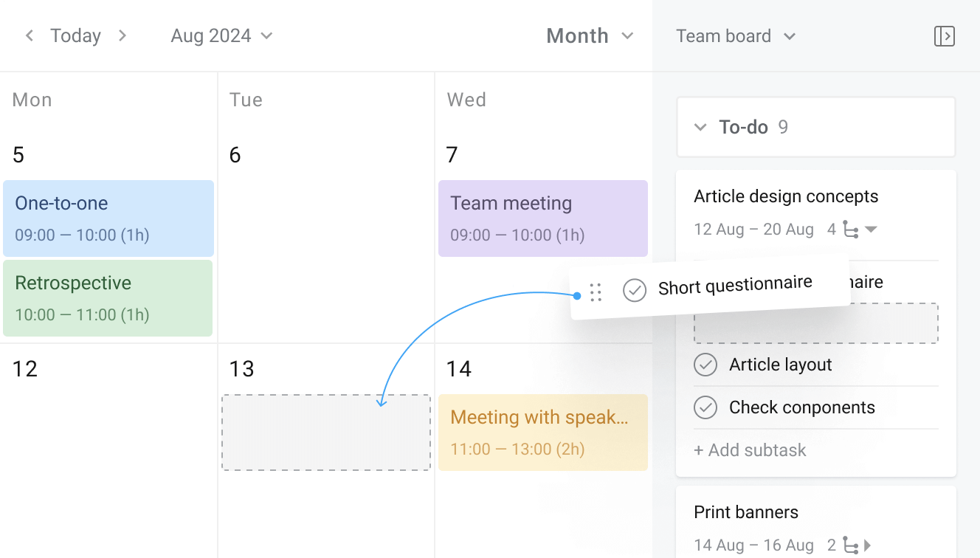Click the next period arrow
The width and height of the screenshot is (980, 558).
(x=122, y=35)
